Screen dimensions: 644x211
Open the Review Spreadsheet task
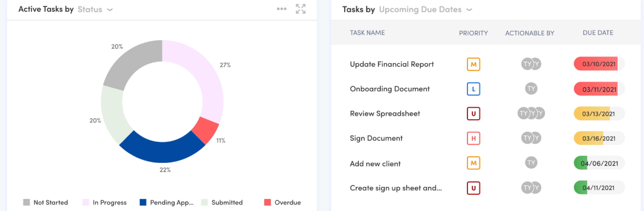[x=385, y=114]
